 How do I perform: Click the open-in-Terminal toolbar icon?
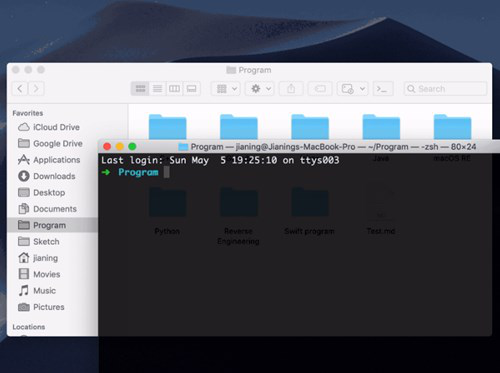tap(383, 89)
